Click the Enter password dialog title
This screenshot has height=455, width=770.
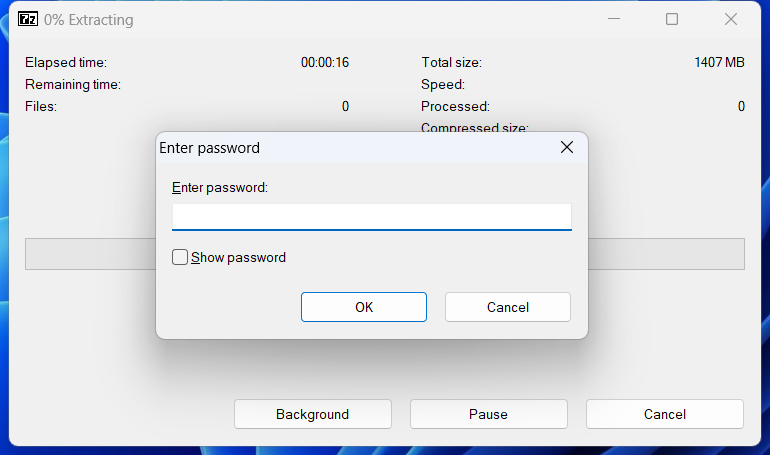(x=210, y=148)
